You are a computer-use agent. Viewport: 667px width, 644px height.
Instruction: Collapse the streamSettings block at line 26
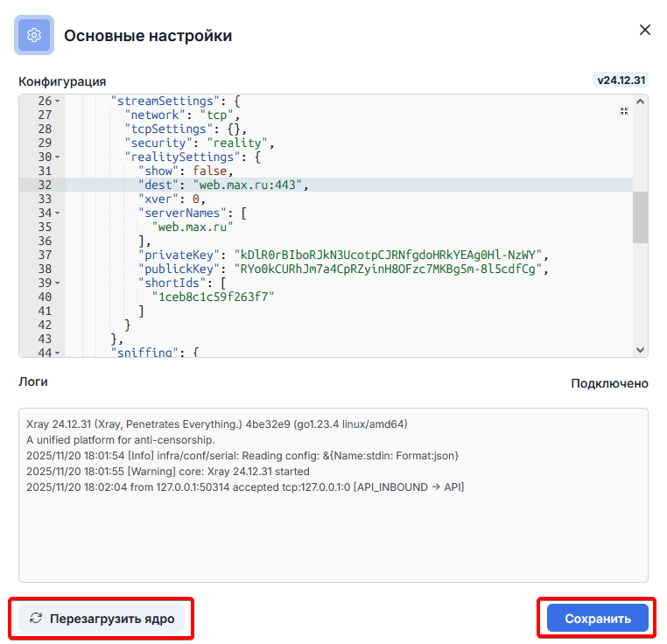point(58,101)
